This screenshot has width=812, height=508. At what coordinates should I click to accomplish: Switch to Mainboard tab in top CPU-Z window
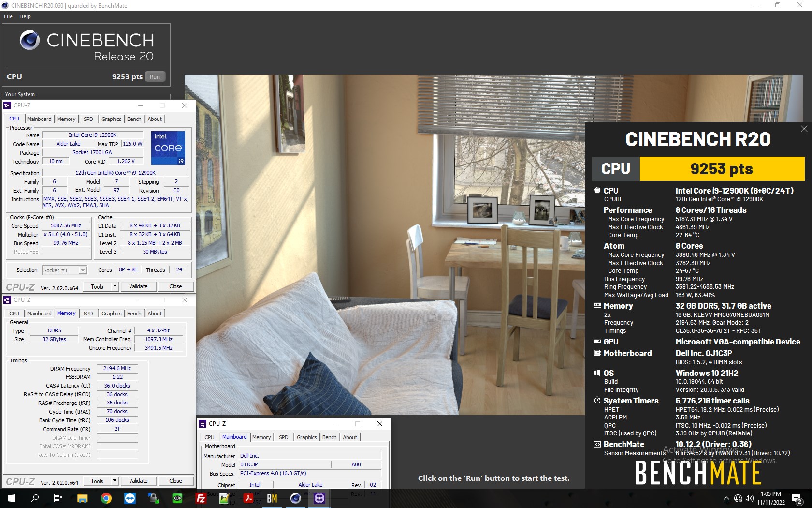click(x=39, y=119)
